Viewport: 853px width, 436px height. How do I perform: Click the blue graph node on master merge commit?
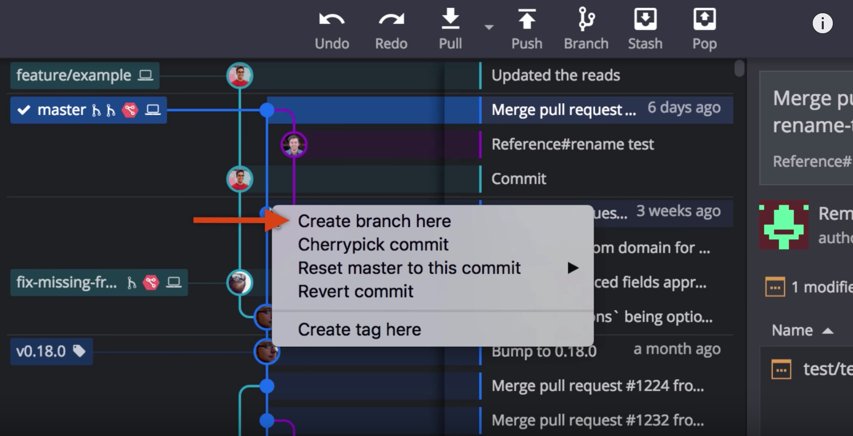coord(267,110)
